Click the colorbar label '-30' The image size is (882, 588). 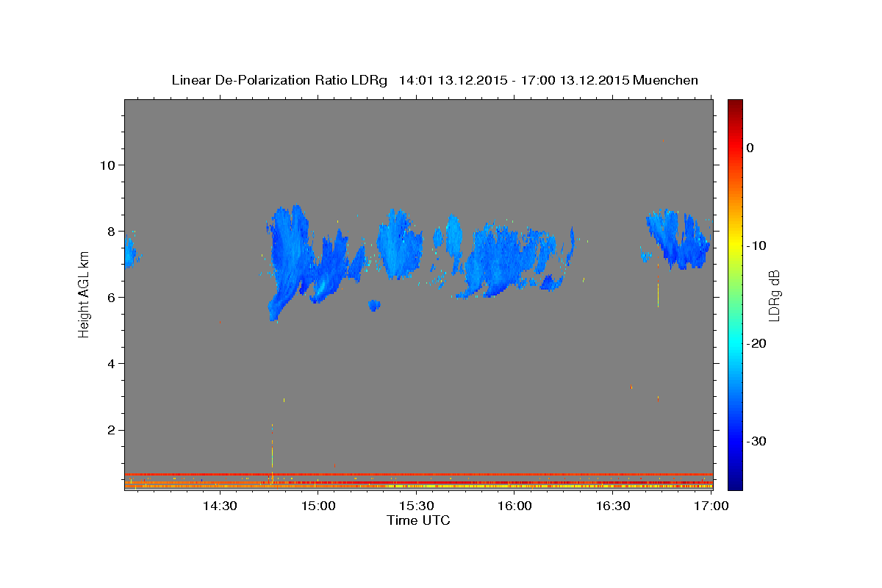click(757, 441)
